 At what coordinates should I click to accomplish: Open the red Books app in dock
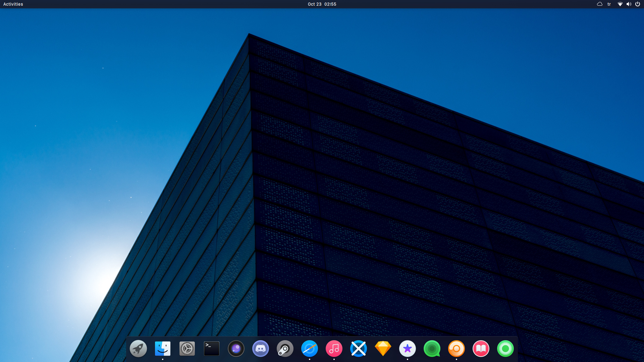point(481,349)
